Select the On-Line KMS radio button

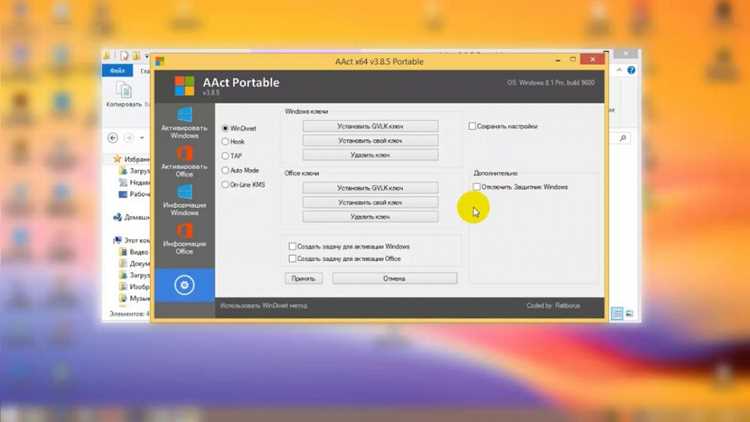click(225, 185)
